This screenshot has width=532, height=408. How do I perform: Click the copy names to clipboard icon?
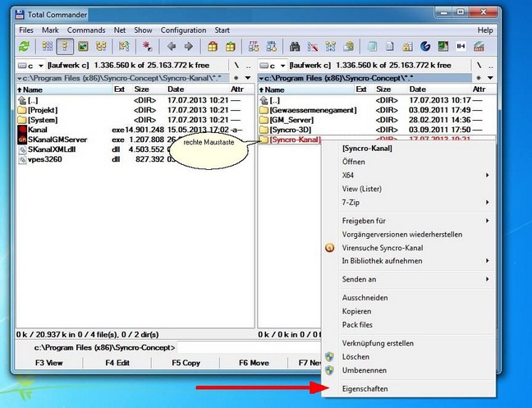tap(348, 46)
